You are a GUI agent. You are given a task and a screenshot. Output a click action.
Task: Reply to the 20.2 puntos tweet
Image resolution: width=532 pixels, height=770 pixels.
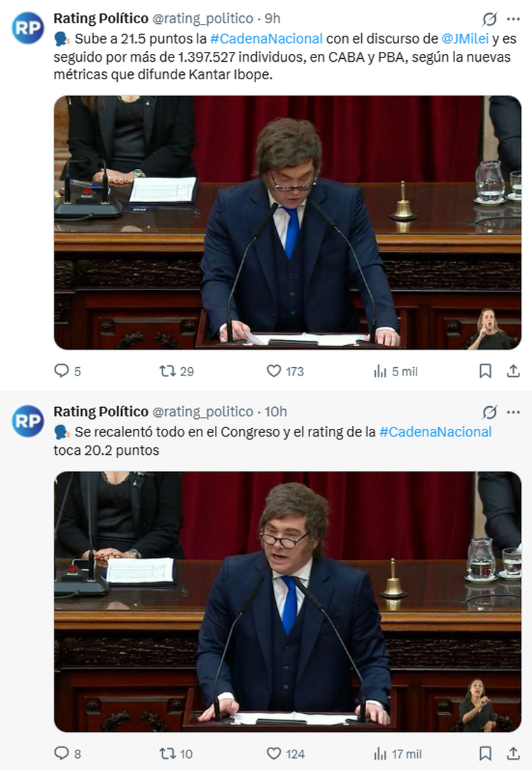point(62,754)
